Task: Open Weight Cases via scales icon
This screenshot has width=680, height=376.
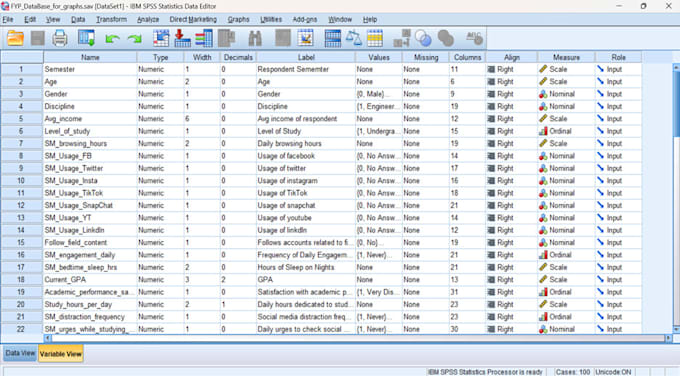Action: tap(353, 39)
